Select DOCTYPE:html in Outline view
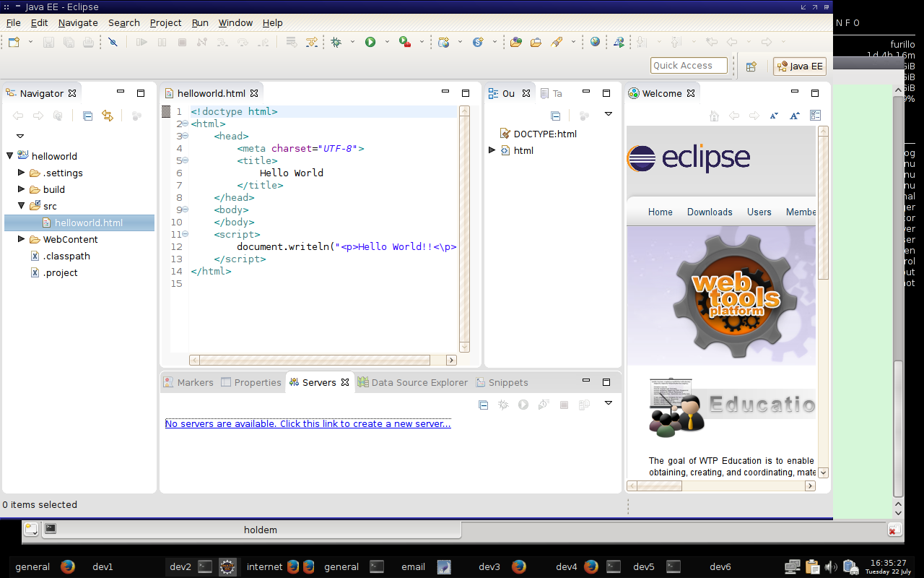Viewport: 924px width, 578px height. click(x=538, y=134)
